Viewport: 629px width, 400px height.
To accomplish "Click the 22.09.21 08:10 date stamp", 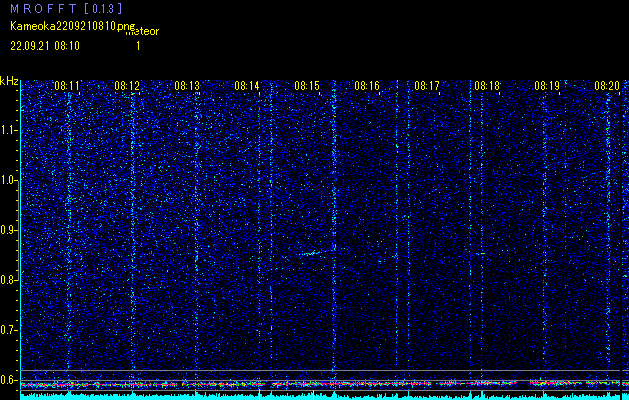I will 45,46.
